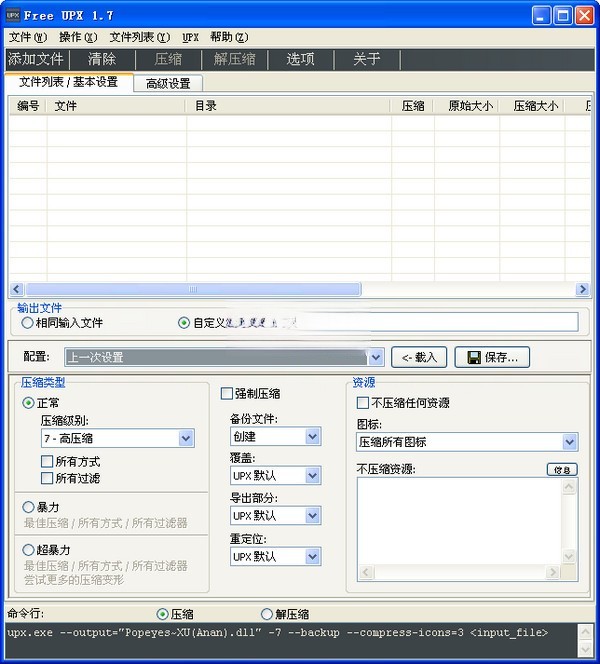This screenshot has height=664, width=600.
Task: Enable 所有方式 checkbox
Action: [x=71, y=462]
